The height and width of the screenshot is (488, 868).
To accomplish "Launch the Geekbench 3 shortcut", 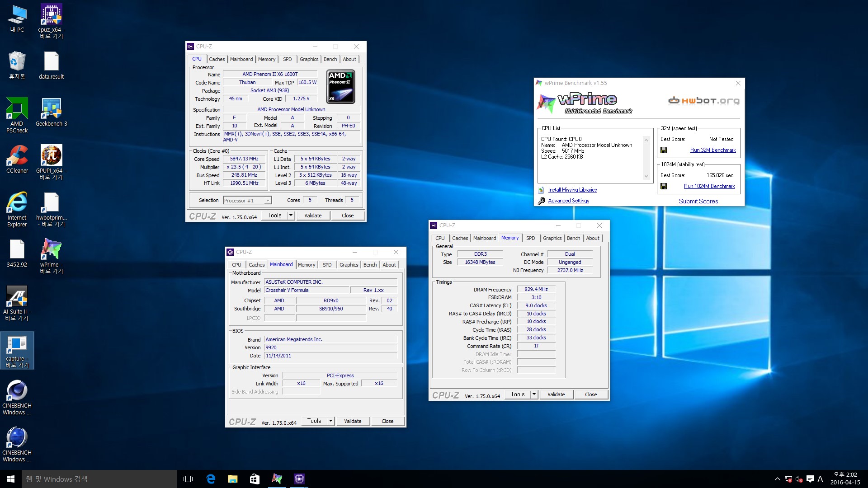I will (x=51, y=112).
